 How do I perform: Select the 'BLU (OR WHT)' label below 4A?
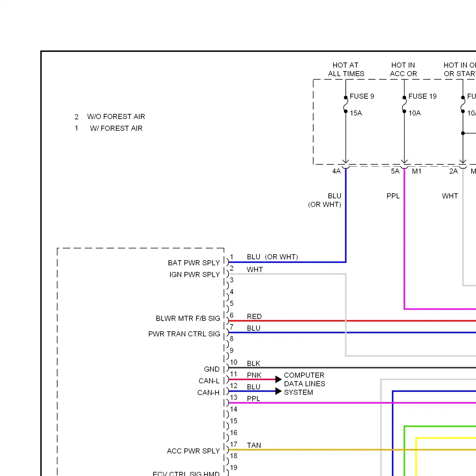click(x=325, y=200)
